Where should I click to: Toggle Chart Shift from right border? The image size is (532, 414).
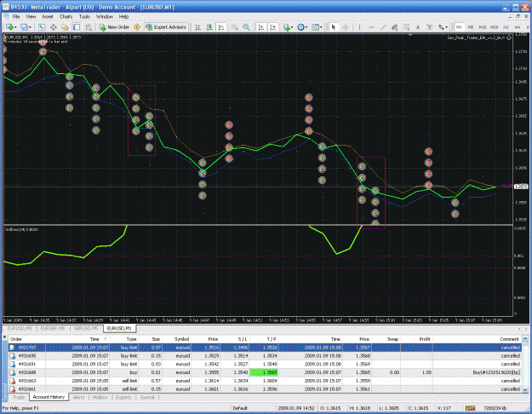coord(272,27)
